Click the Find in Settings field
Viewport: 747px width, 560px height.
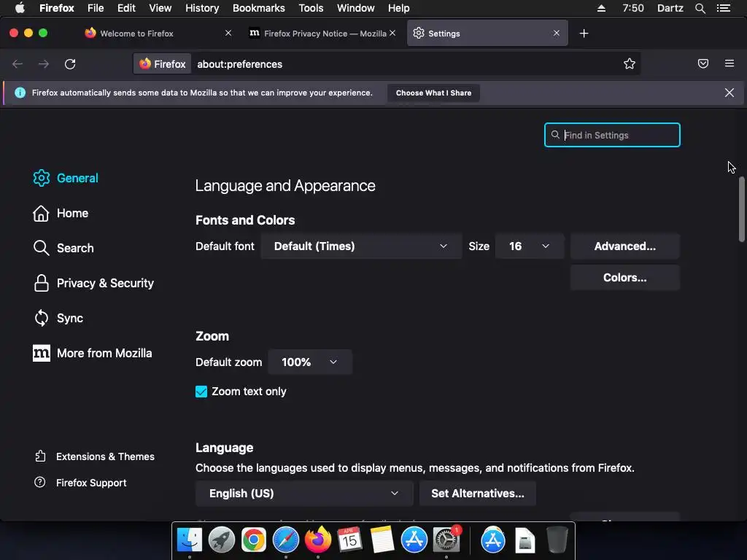click(612, 135)
